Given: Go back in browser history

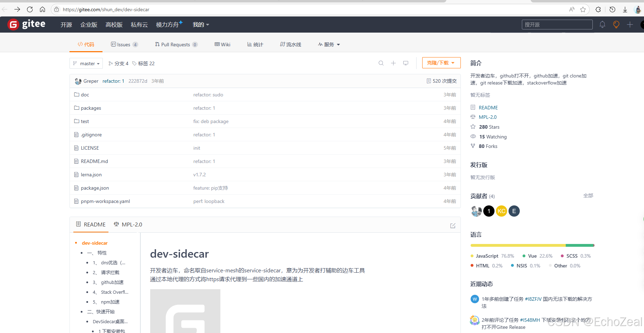Looking at the screenshot, I should tap(5, 9).
